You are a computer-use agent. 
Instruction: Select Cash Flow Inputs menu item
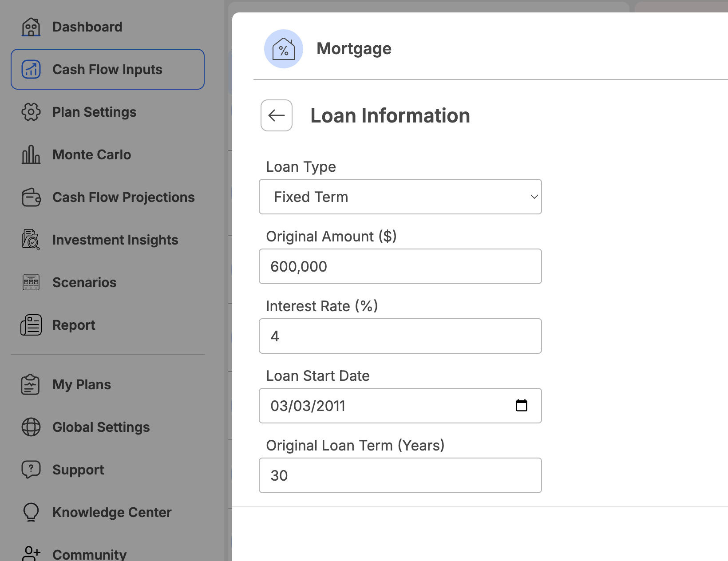tap(107, 69)
